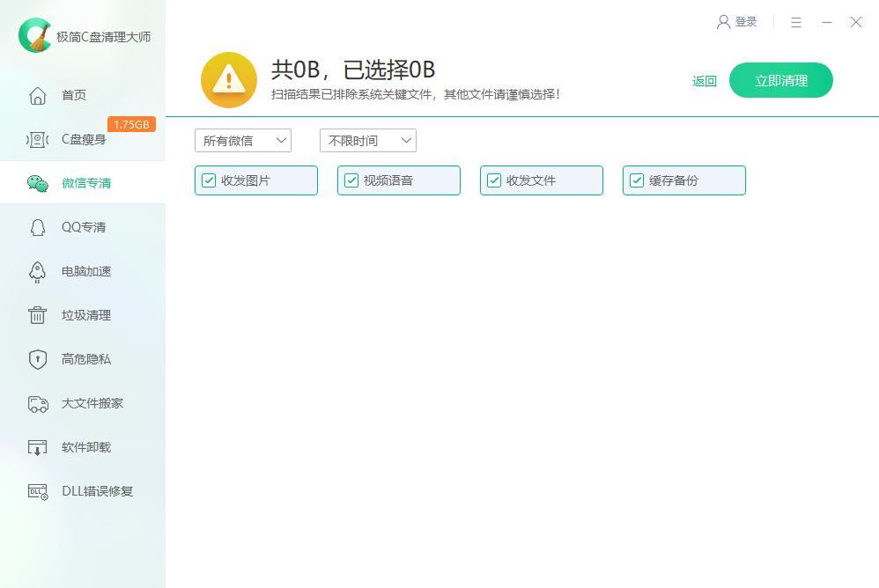Open the 所有微信 dropdown
879x588 pixels.
pos(243,140)
